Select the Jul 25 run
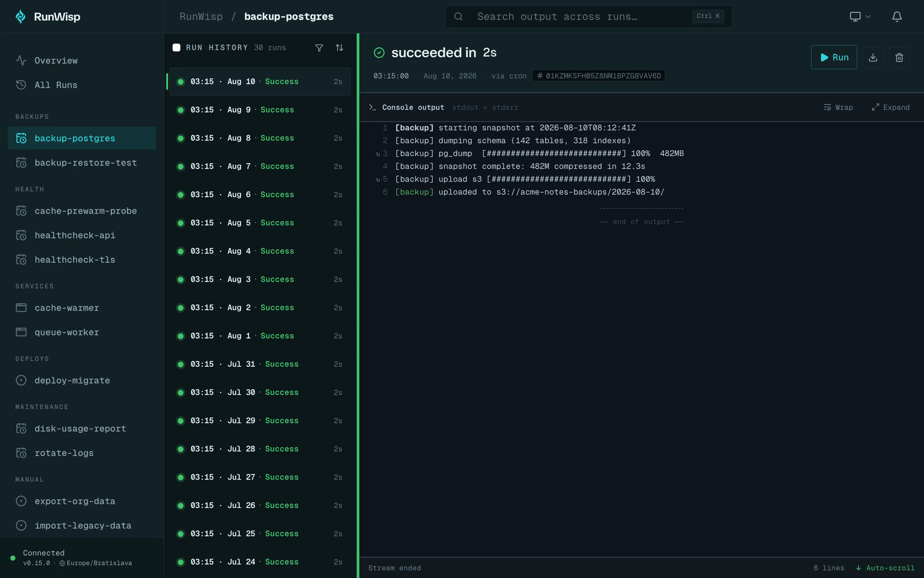The height and width of the screenshot is (578, 924). coord(260,534)
